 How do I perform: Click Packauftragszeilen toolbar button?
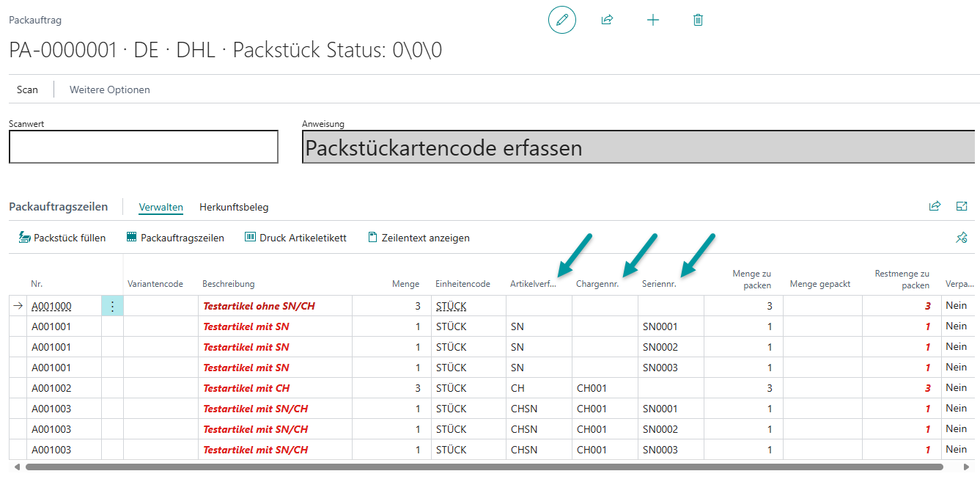click(175, 238)
